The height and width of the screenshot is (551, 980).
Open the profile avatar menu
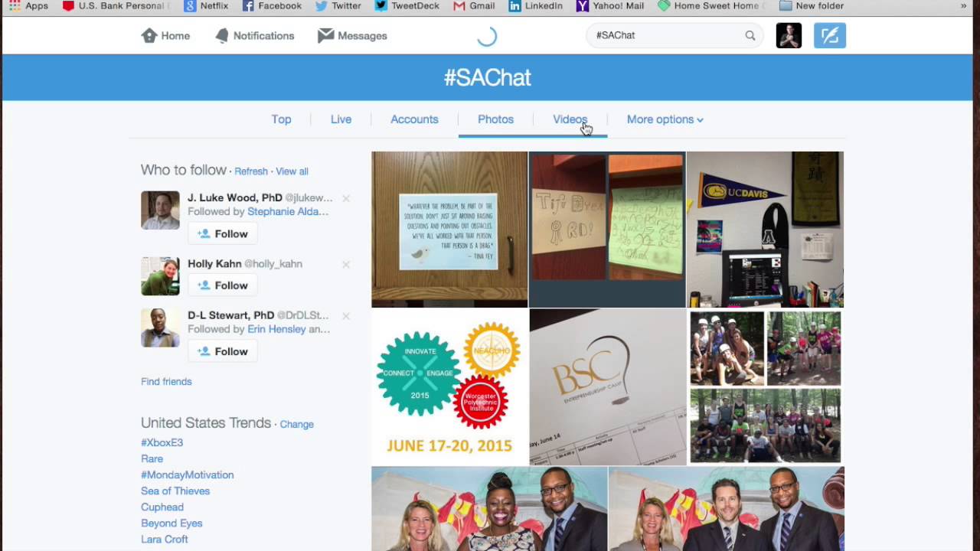coord(789,35)
